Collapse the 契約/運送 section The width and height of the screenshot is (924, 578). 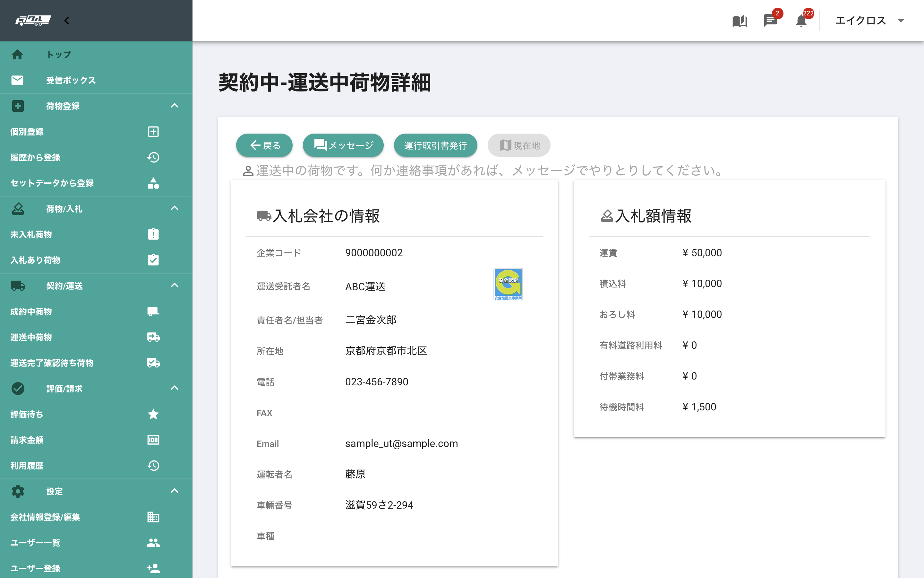point(175,285)
